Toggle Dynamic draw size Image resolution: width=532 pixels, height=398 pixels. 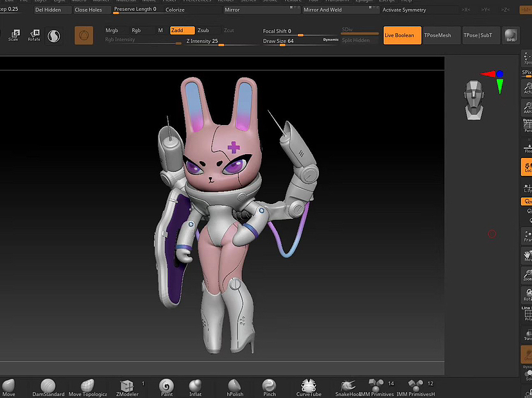pyautogui.click(x=330, y=40)
